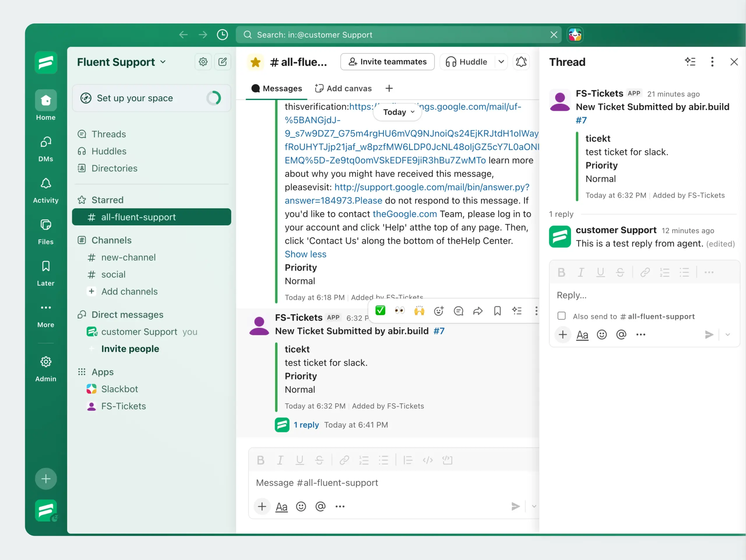Open notification bell preferences
The width and height of the screenshot is (746, 560).
coord(521,62)
